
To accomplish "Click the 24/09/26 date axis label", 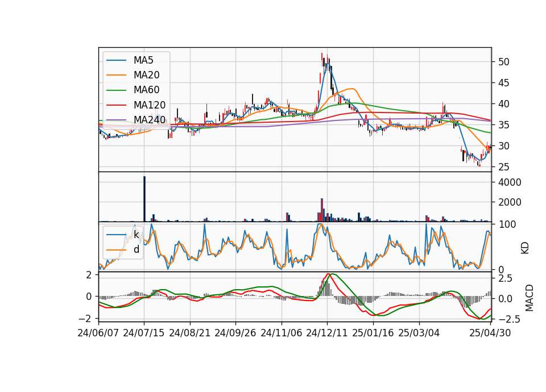I will coord(235,333).
